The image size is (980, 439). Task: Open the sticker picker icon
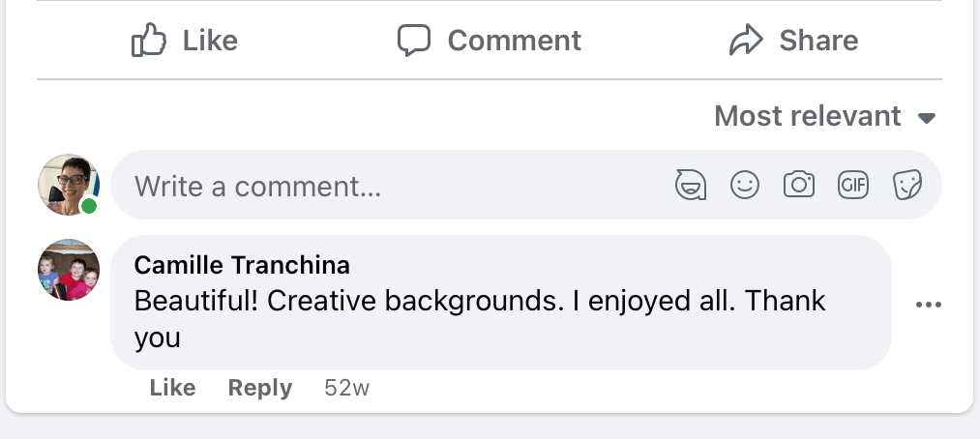coord(906,185)
